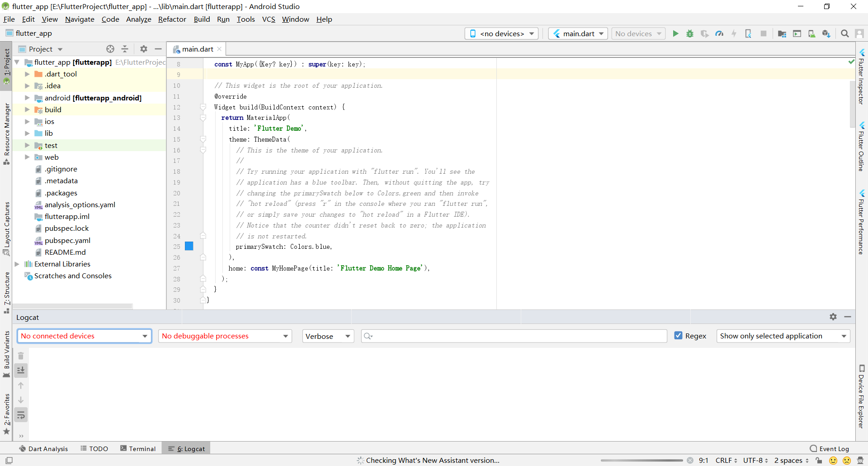Screen dimensions: 868x466
Task: Click the Flutter Attach device toolbar icon
Action: pyautogui.click(x=748, y=33)
